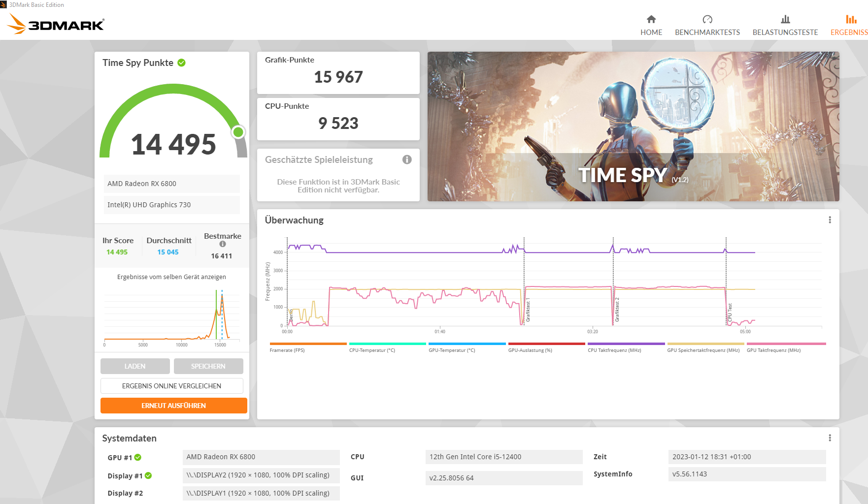Toggle the GPU-Temperatur legend item
The width and height of the screenshot is (868, 504).
click(x=467, y=347)
